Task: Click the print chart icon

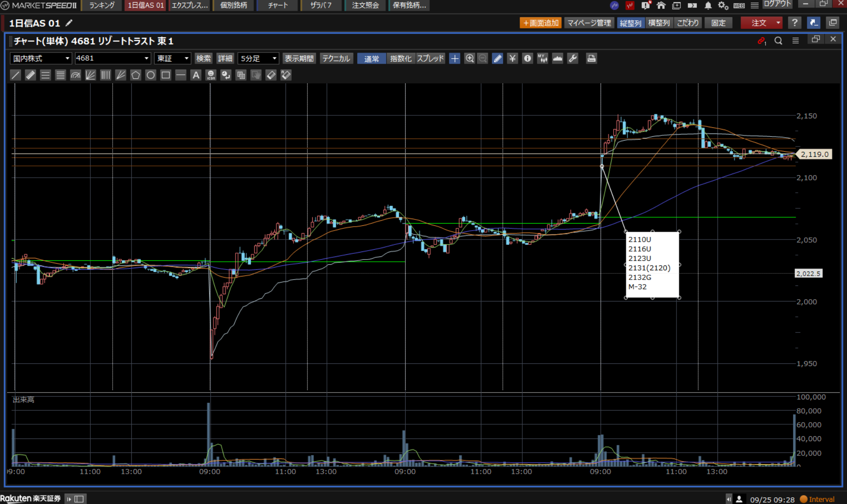Action: [x=591, y=58]
